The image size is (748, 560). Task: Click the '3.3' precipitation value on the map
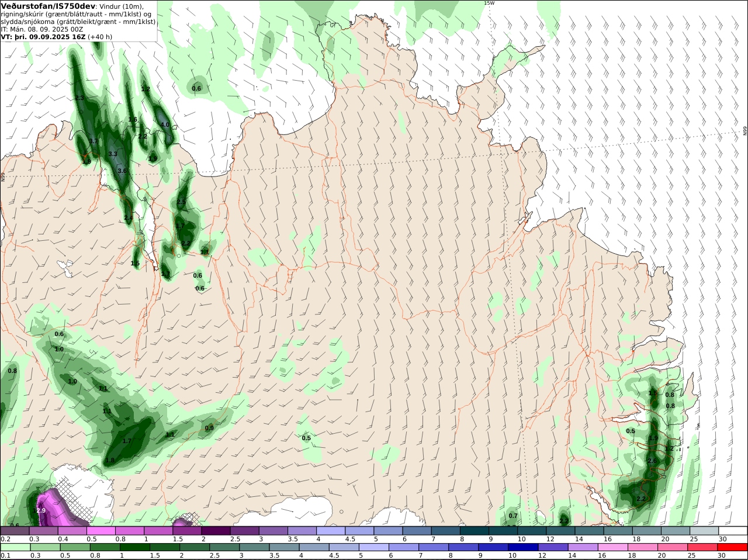coord(113,154)
